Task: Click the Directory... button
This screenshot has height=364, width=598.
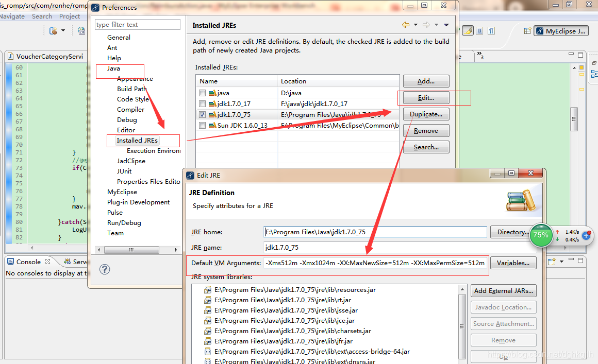Action: [511, 232]
